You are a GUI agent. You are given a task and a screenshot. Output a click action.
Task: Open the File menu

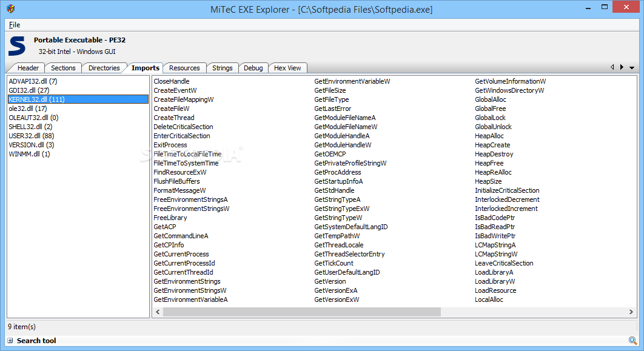point(15,25)
